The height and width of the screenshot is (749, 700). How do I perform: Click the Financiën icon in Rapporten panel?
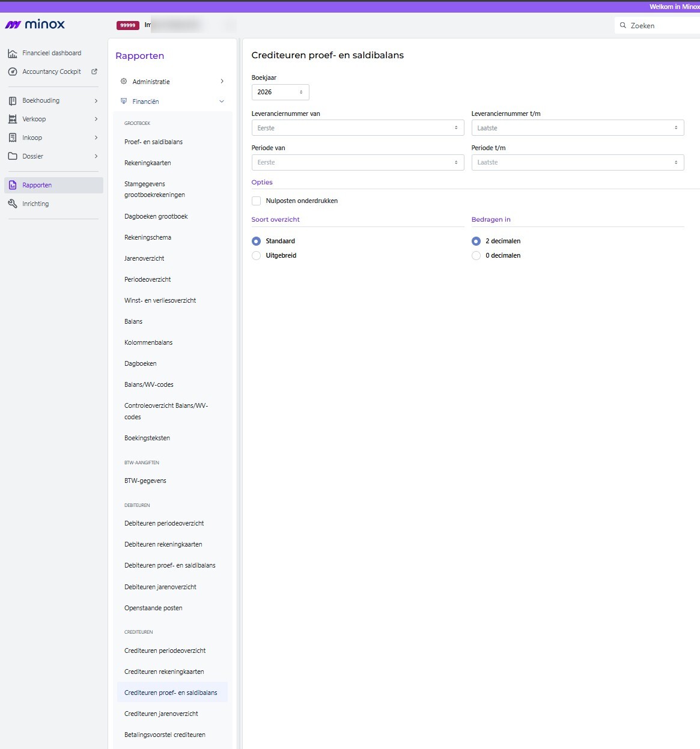coord(124,101)
